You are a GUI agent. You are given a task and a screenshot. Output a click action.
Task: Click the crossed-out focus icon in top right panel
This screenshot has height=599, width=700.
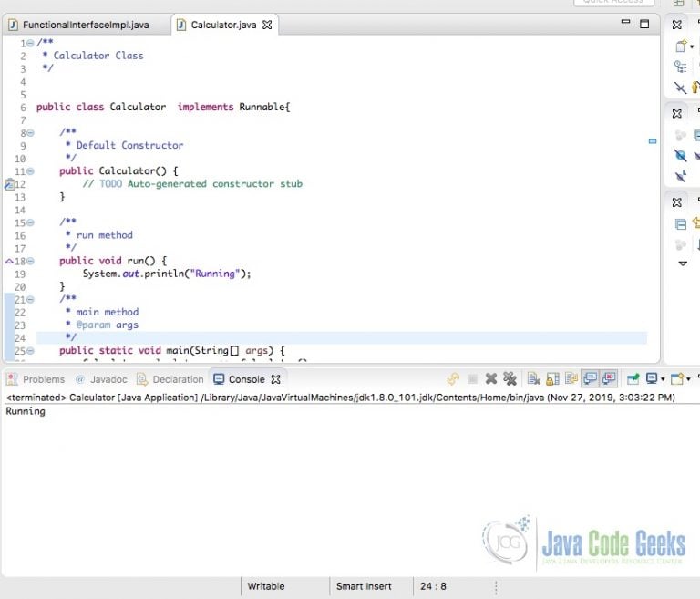(680, 88)
